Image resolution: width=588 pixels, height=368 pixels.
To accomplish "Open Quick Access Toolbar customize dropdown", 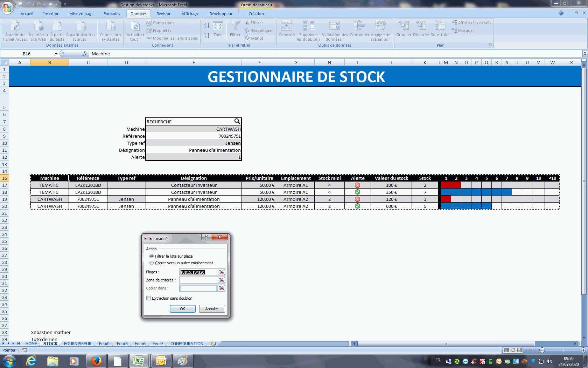I will 65,5.
